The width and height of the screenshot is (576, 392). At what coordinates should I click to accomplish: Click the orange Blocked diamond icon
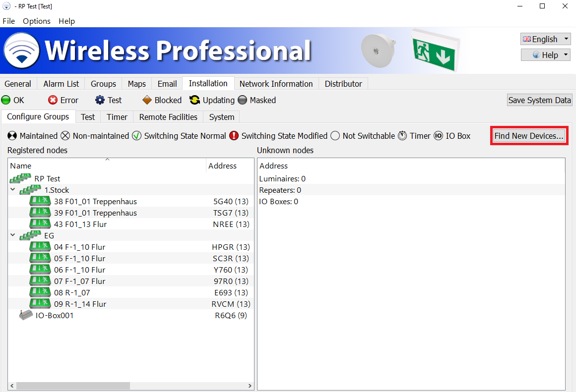point(147,100)
